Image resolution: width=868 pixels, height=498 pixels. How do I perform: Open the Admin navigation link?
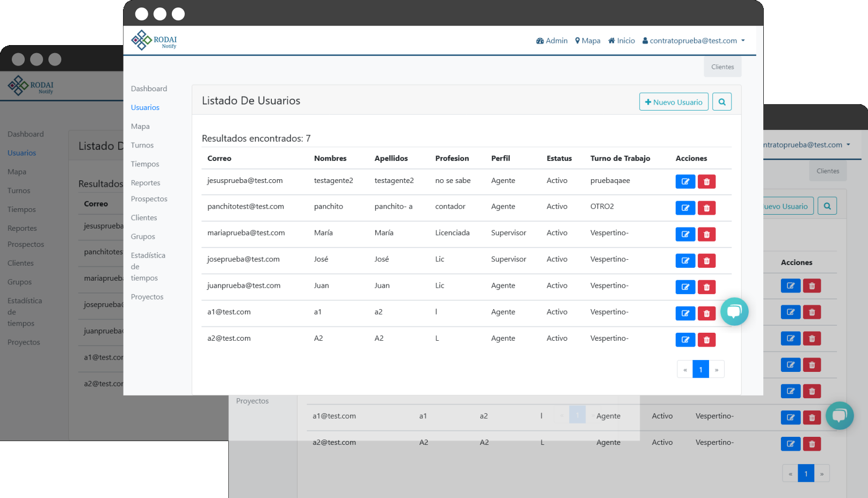tap(552, 41)
